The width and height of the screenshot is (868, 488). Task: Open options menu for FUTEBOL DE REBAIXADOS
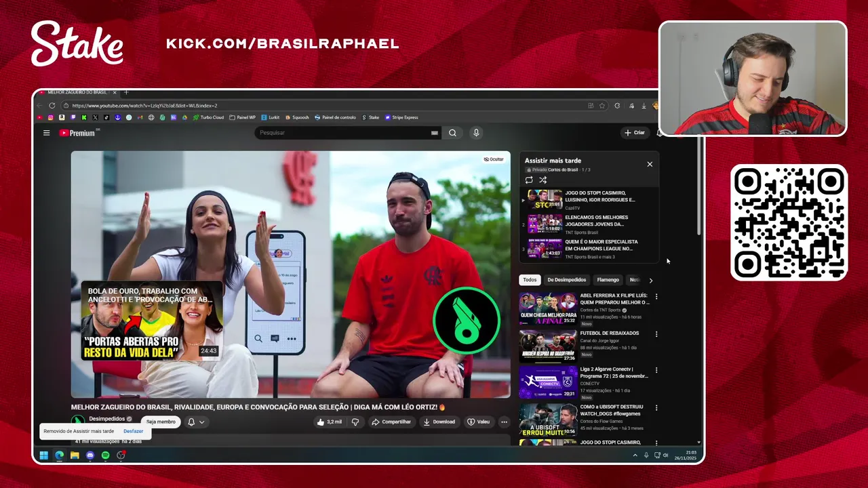point(656,333)
